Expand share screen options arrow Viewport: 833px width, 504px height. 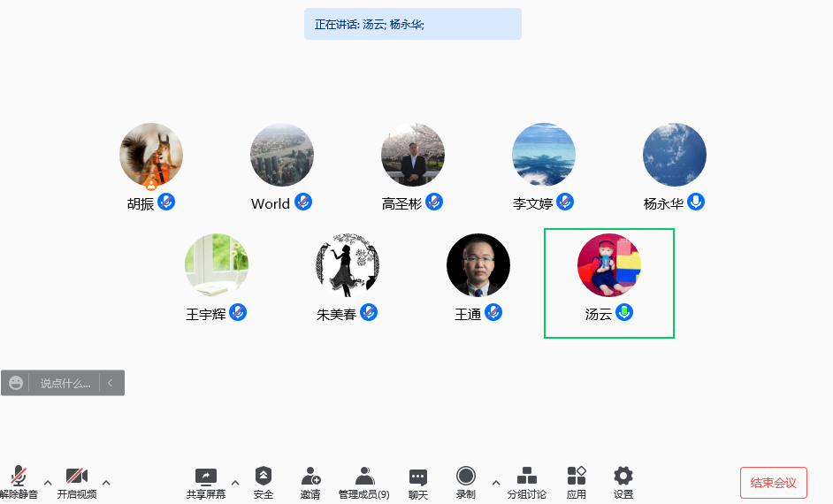(x=235, y=483)
